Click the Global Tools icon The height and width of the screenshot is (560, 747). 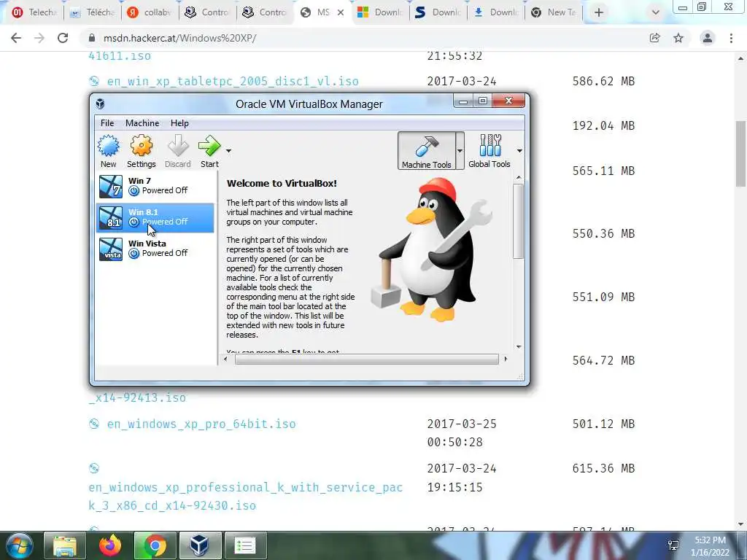[489, 145]
